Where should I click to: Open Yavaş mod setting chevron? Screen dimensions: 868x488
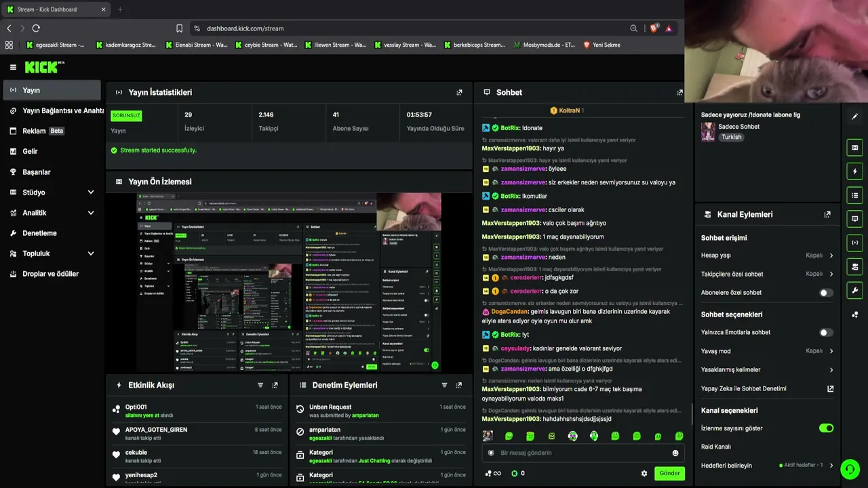point(831,351)
